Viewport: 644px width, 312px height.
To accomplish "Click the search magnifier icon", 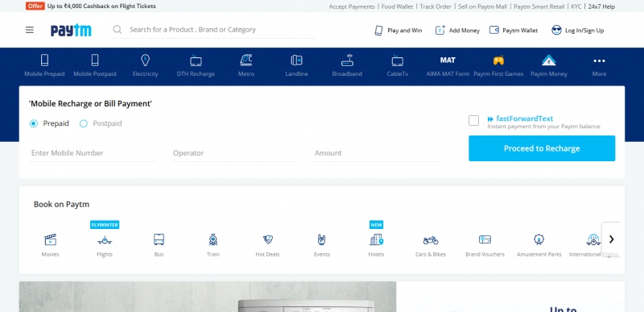I will pyautogui.click(x=118, y=30).
